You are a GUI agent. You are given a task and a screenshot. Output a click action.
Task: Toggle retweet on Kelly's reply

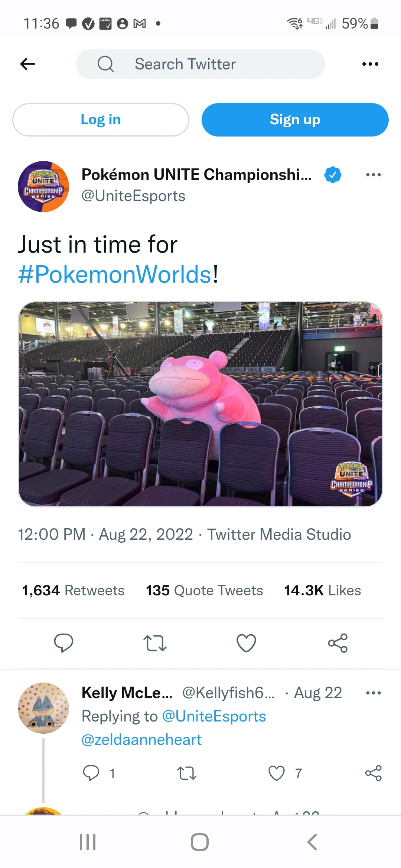187,773
